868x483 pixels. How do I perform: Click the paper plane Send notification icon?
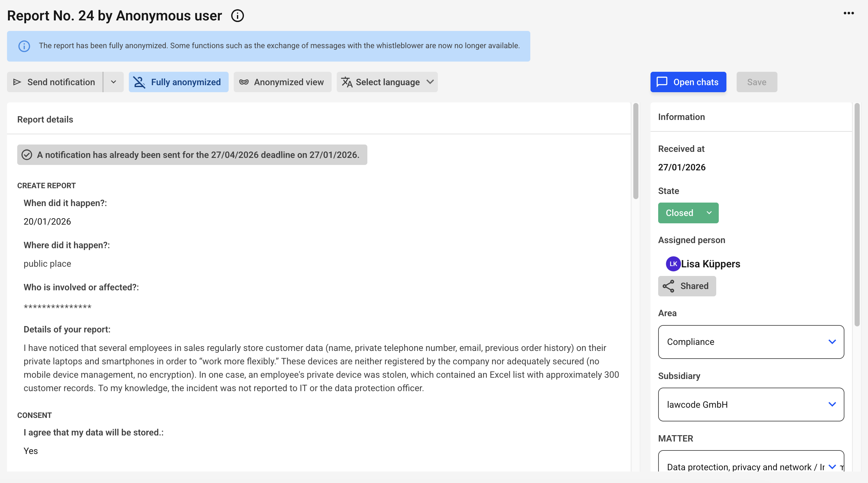pyautogui.click(x=17, y=82)
